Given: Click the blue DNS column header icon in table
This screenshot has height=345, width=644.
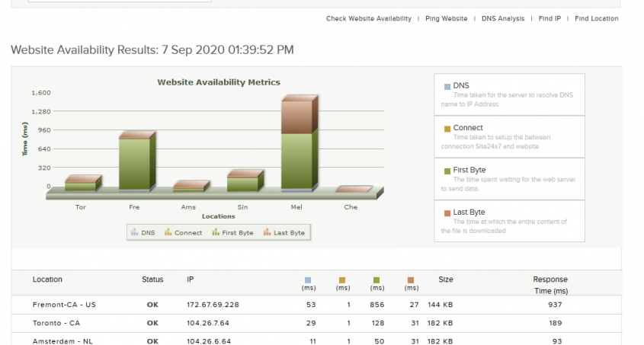Looking at the screenshot, I should tap(308, 280).
